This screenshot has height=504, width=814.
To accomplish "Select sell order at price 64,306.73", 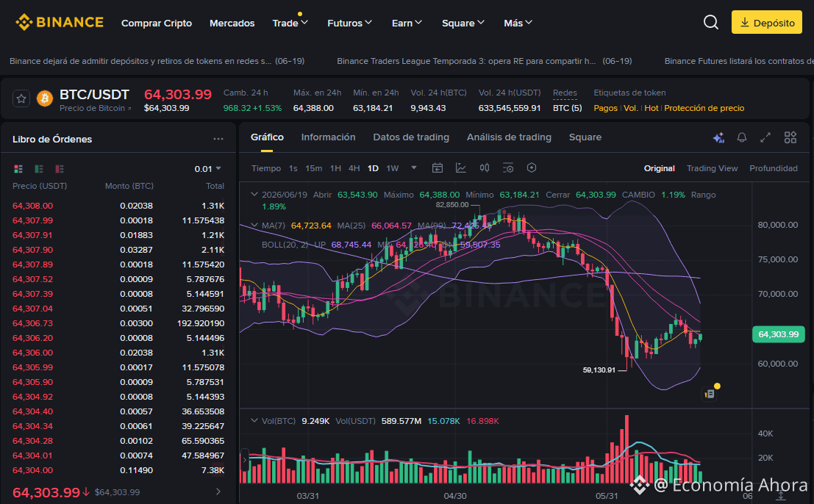I will point(118,323).
